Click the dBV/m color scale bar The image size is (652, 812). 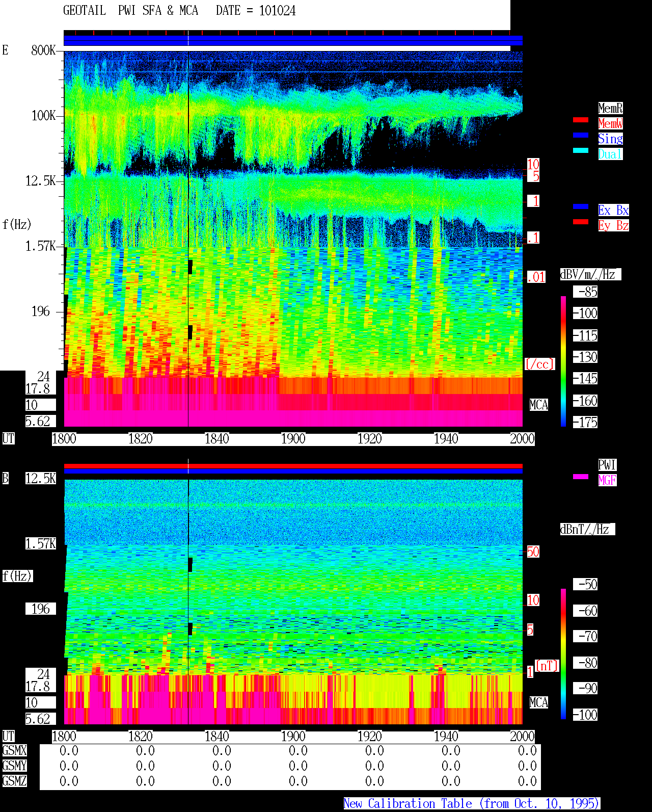click(x=563, y=361)
